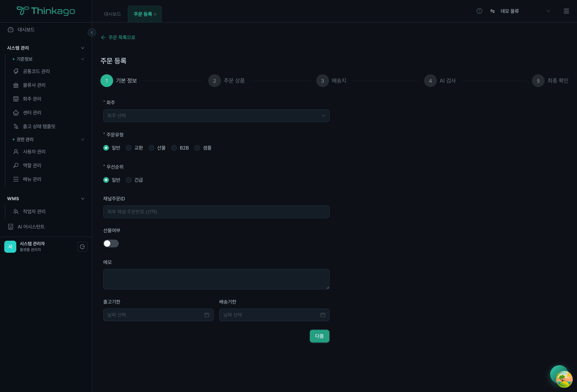Open 공통코드 관리 menu item
The image size is (577, 392).
(36, 72)
